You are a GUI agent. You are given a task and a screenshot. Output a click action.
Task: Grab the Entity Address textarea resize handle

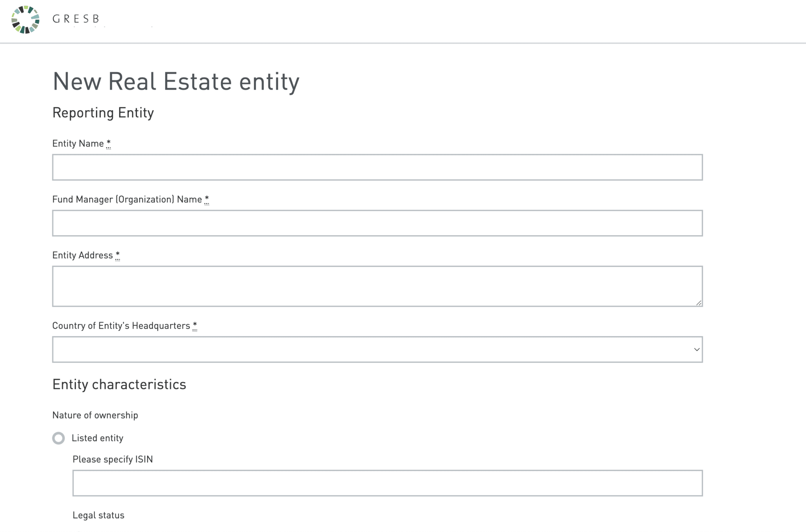tap(698, 302)
